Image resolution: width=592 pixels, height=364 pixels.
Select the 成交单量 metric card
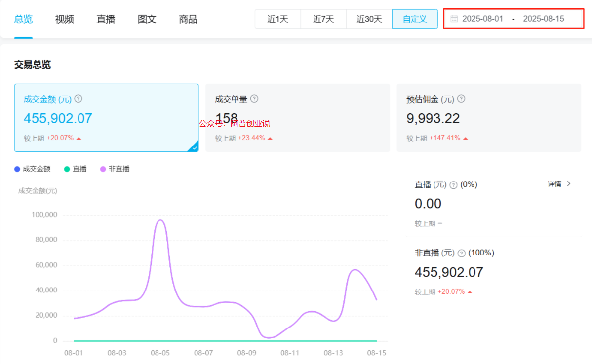click(297, 118)
